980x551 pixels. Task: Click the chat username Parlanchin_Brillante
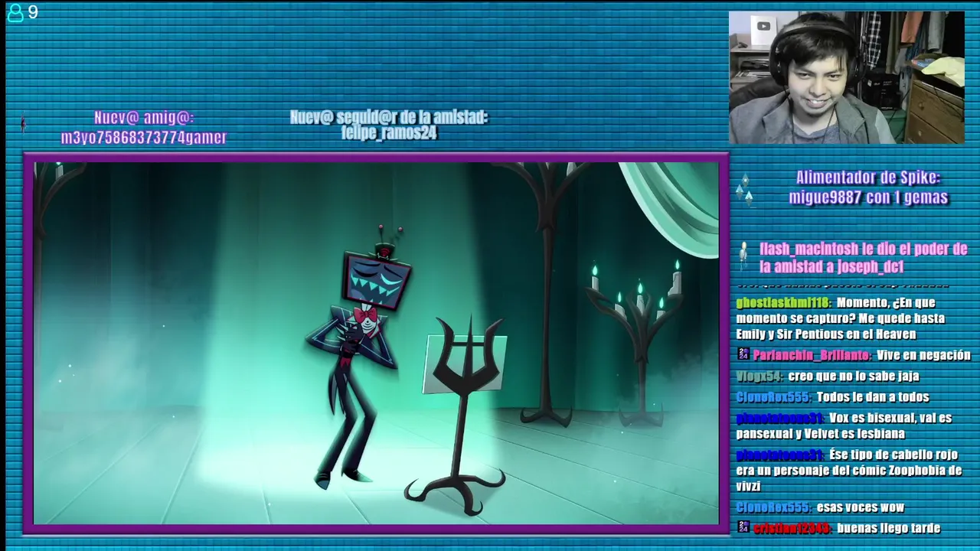pyautogui.click(x=812, y=355)
